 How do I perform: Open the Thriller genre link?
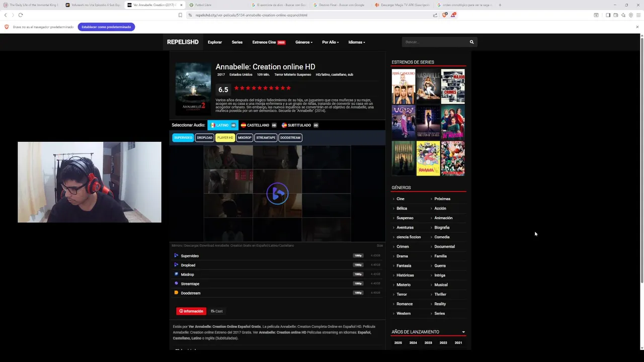[440, 294]
